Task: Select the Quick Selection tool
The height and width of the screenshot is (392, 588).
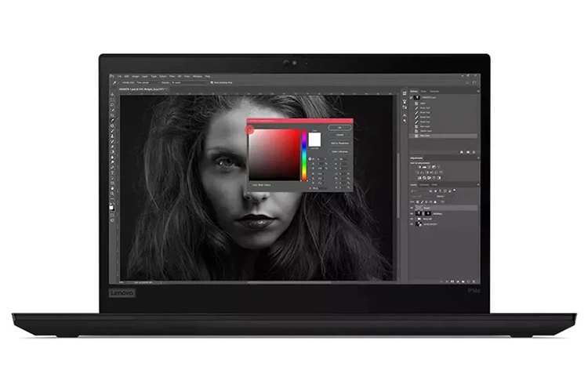Action: pos(112,110)
